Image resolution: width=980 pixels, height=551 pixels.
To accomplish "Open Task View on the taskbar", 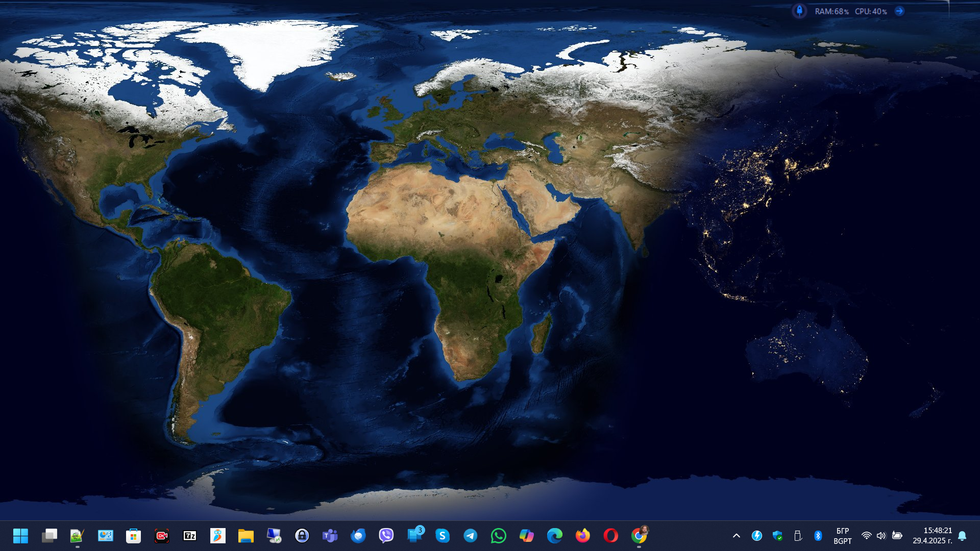I will click(50, 536).
